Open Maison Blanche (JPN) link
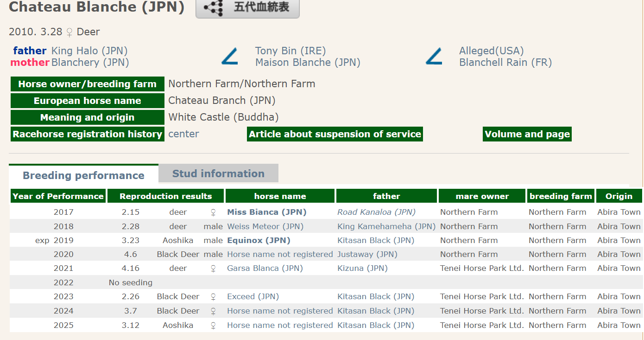 (308, 62)
